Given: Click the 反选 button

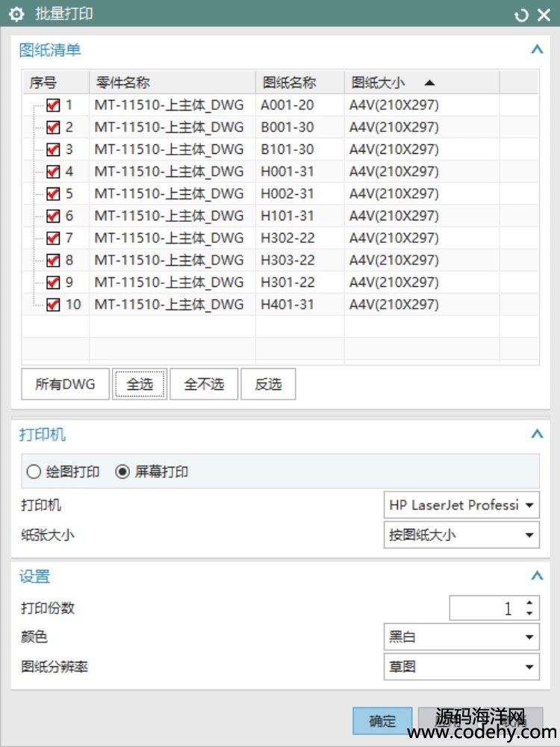Looking at the screenshot, I should (x=268, y=385).
